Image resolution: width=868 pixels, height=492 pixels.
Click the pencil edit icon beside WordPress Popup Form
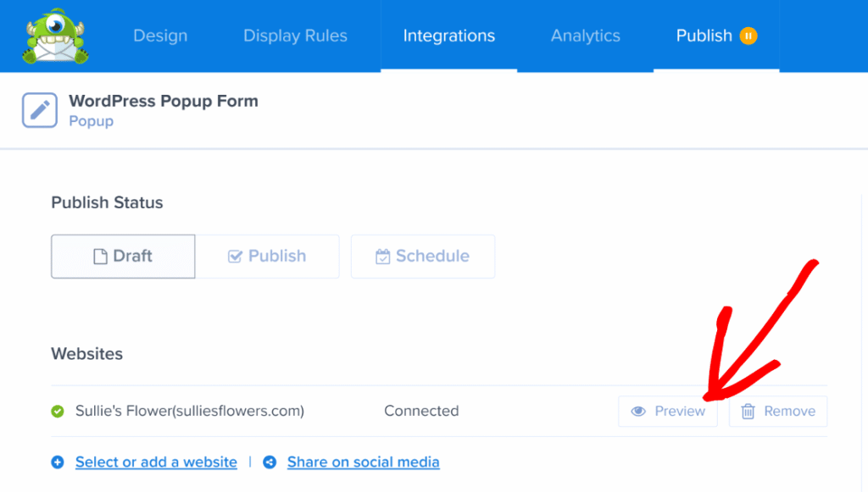pyautogui.click(x=39, y=110)
